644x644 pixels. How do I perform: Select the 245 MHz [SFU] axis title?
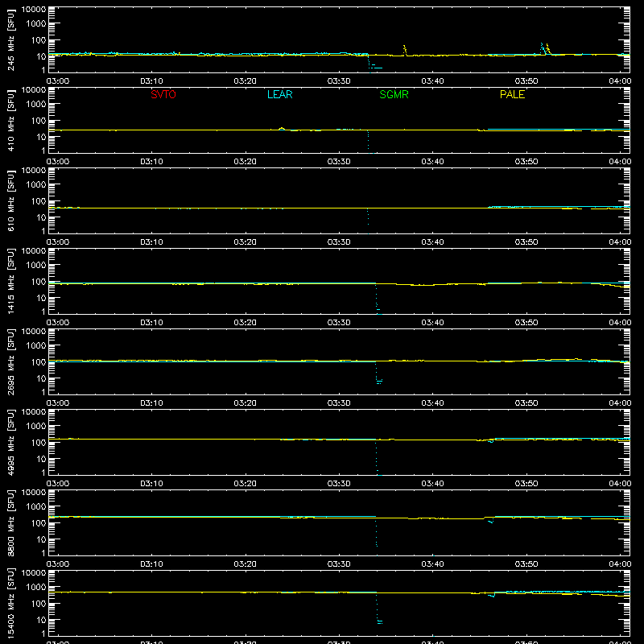coord(10,39)
